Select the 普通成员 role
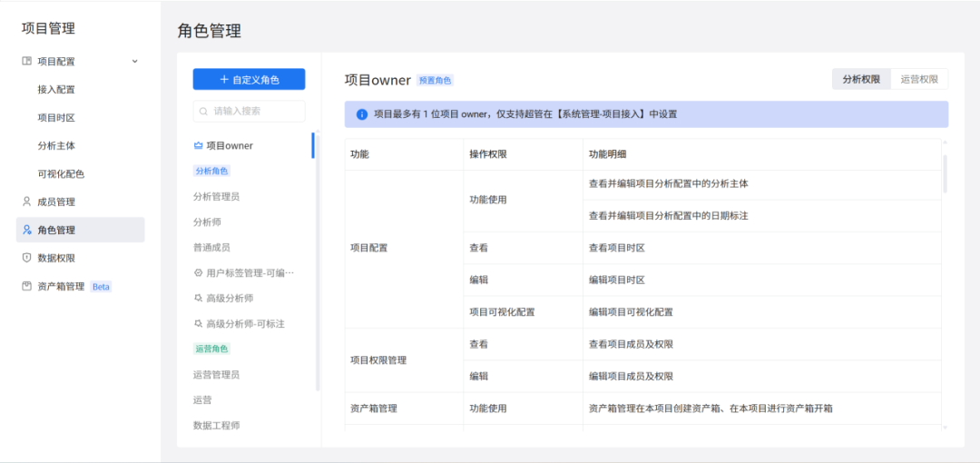This screenshot has width=980, height=463. (x=211, y=247)
